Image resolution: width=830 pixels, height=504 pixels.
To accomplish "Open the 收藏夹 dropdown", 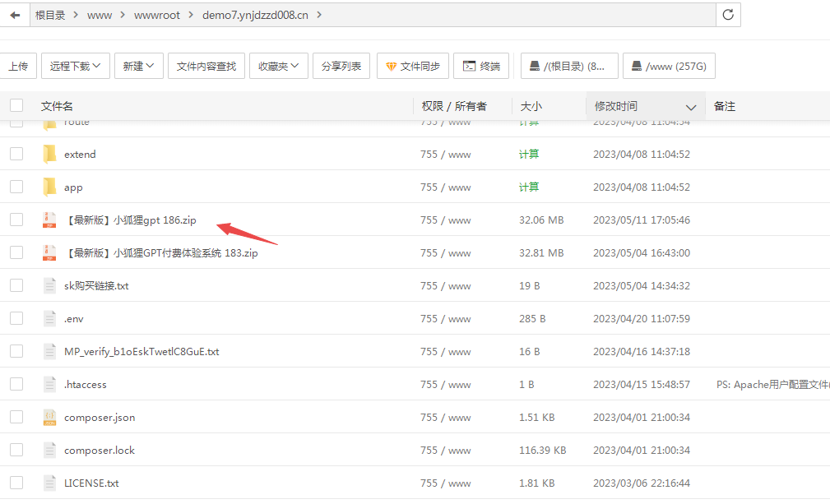I will point(279,67).
